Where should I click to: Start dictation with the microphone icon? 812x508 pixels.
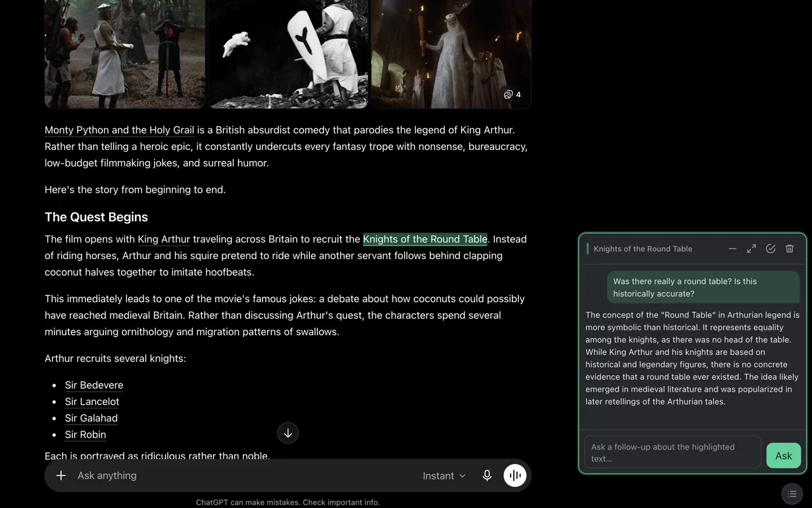click(x=487, y=476)
